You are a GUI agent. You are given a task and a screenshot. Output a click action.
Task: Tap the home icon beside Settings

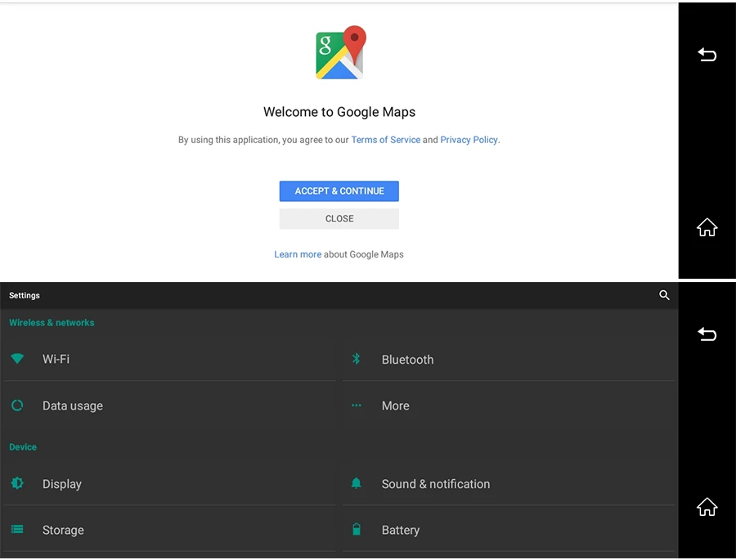707,507
